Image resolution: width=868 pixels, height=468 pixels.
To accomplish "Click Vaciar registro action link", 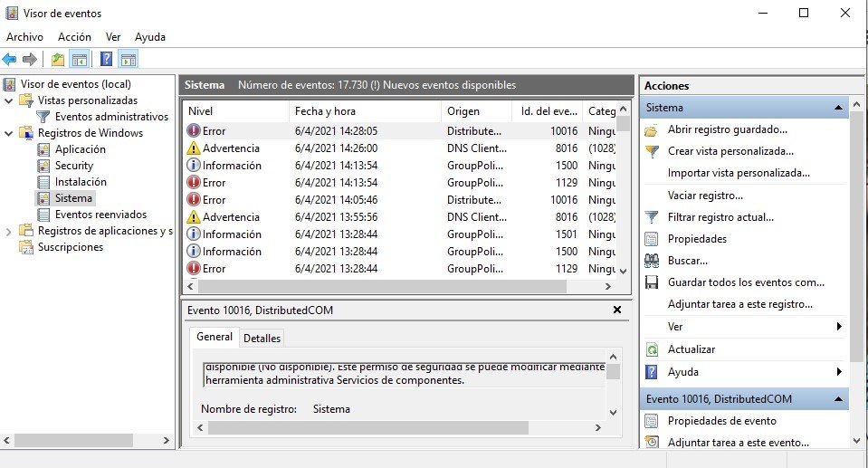I will pos(704,196).
